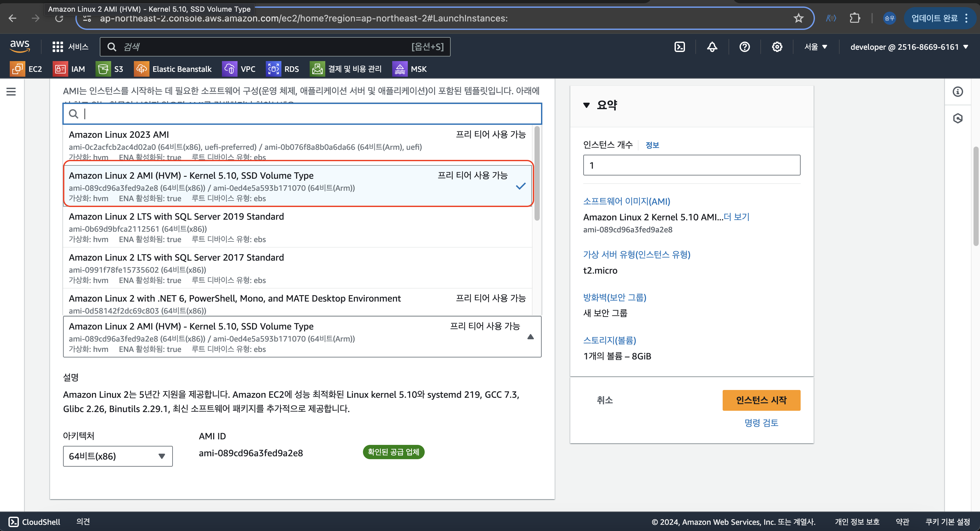Click the 인스턴스 개수 number input field
Screen dimensions: 980x531
pyautogui.click(x=691, y=165)
